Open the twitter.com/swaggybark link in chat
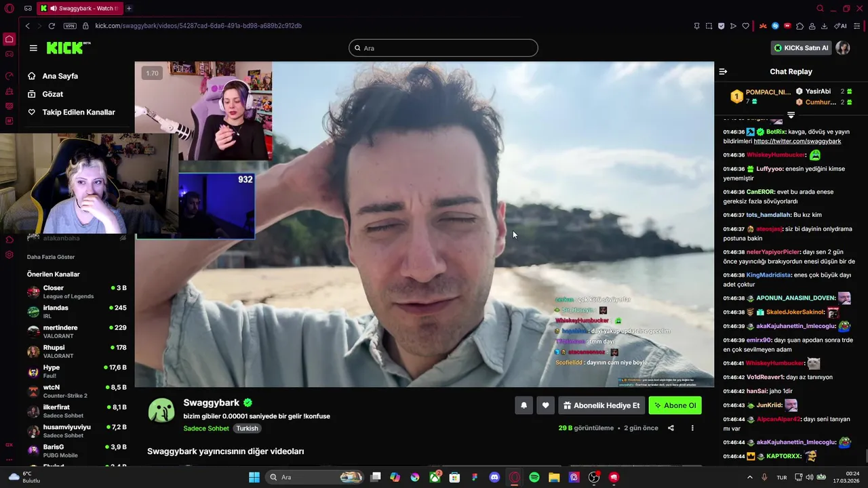Screen dimensions: 868x488 click(797, 141)
